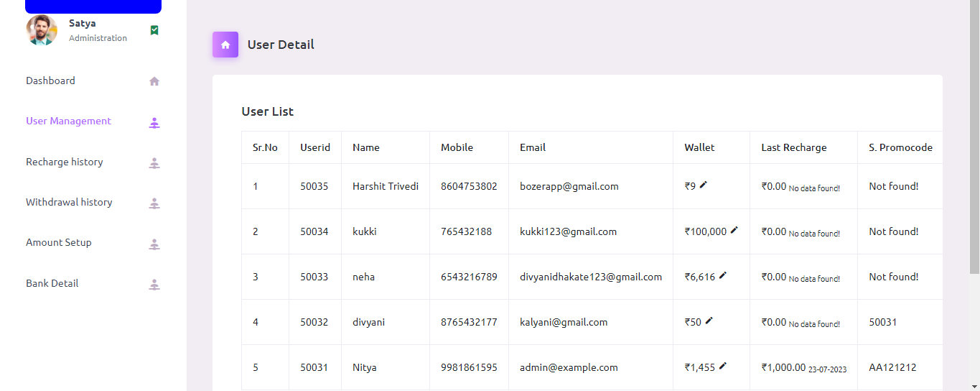Click the purple home icon beside User Detail
Viewport: 980px width, 391px height.
225,45
